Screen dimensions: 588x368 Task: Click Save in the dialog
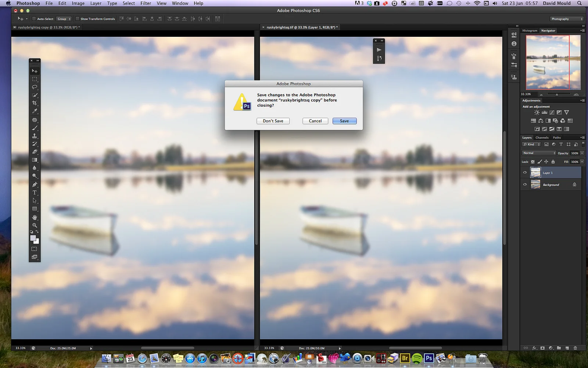tap(344, 121)
